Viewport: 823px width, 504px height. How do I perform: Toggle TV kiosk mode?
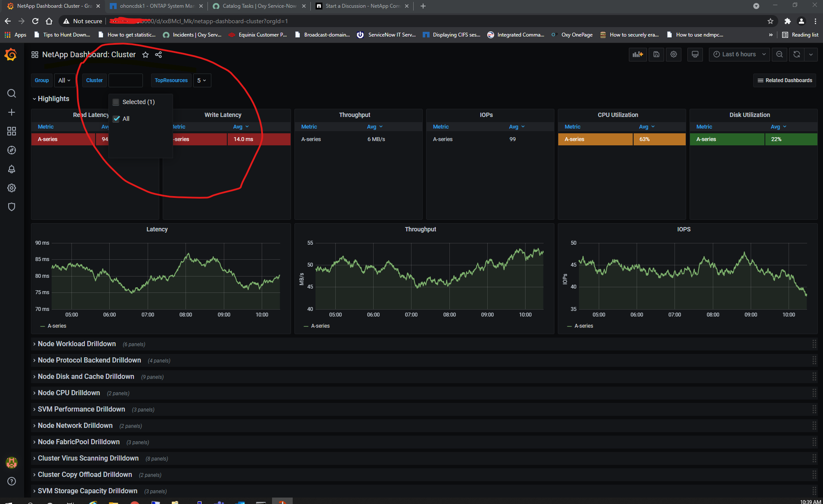tap(695, 54)
